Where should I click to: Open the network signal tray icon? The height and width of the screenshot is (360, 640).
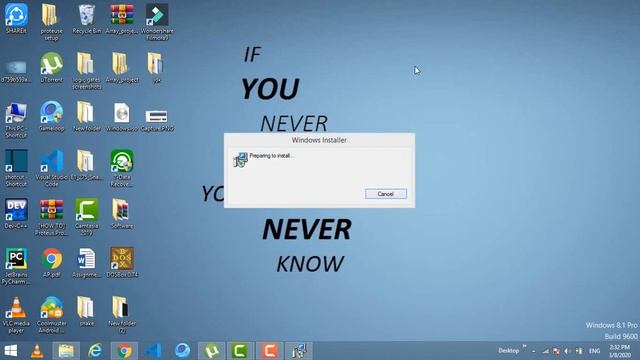click(545, 351)
